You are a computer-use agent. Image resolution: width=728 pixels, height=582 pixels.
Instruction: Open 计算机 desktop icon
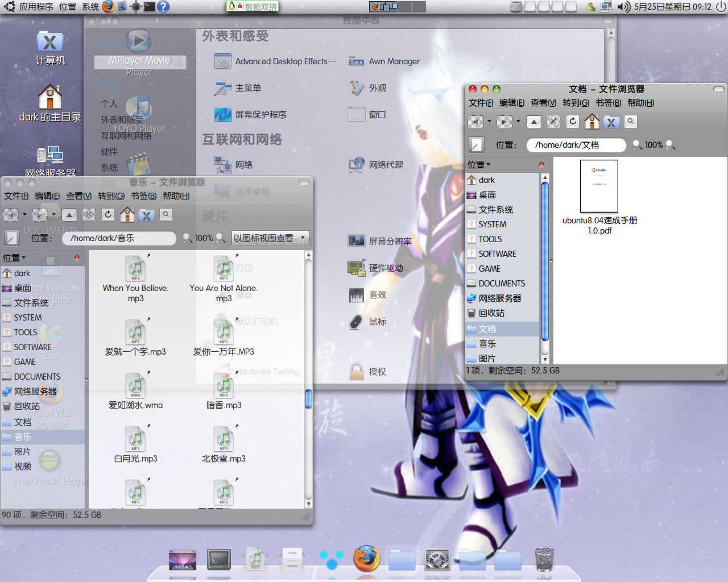[50, 49]
